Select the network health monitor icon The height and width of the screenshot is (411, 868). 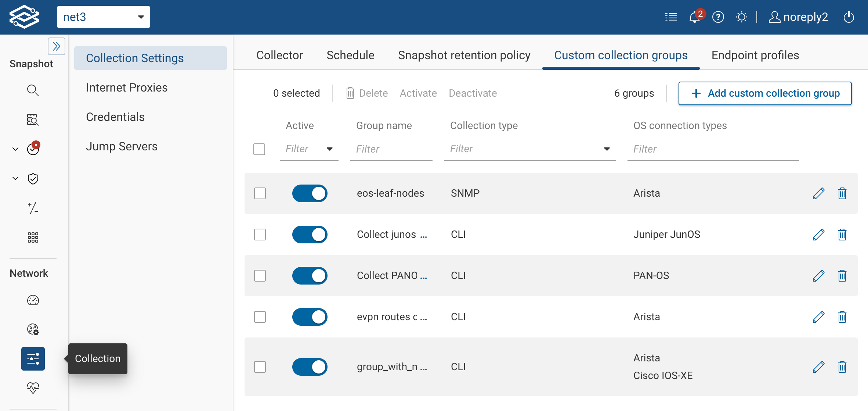click(33, 387)
